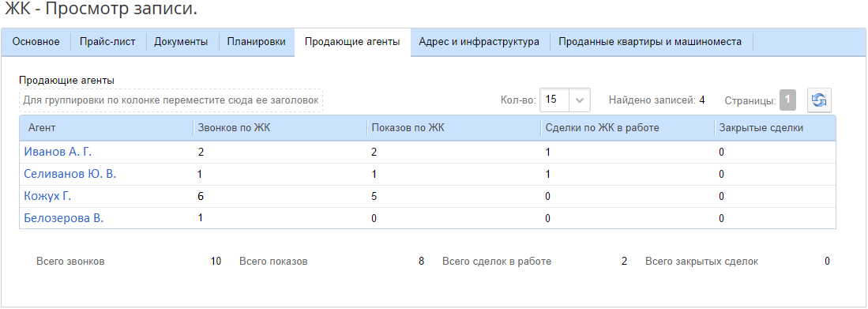Open the Кол-во dropdown arrow
This screenshot has height=309, width=868.
pos(580,100)
